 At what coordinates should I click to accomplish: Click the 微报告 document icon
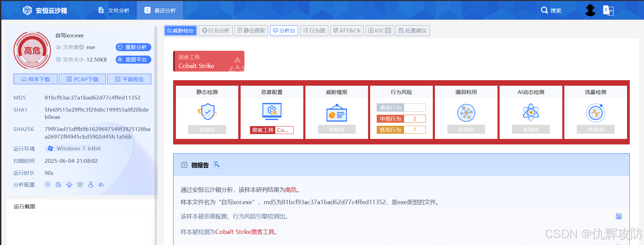coord(216,165)
